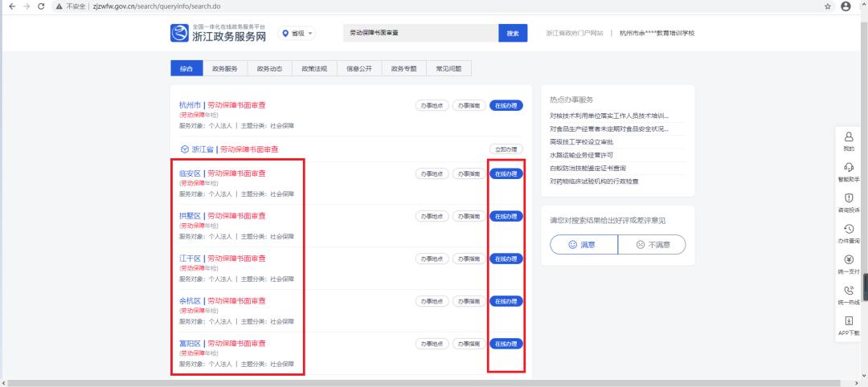Switch to the 政策法规 tab

click(314, 68)
